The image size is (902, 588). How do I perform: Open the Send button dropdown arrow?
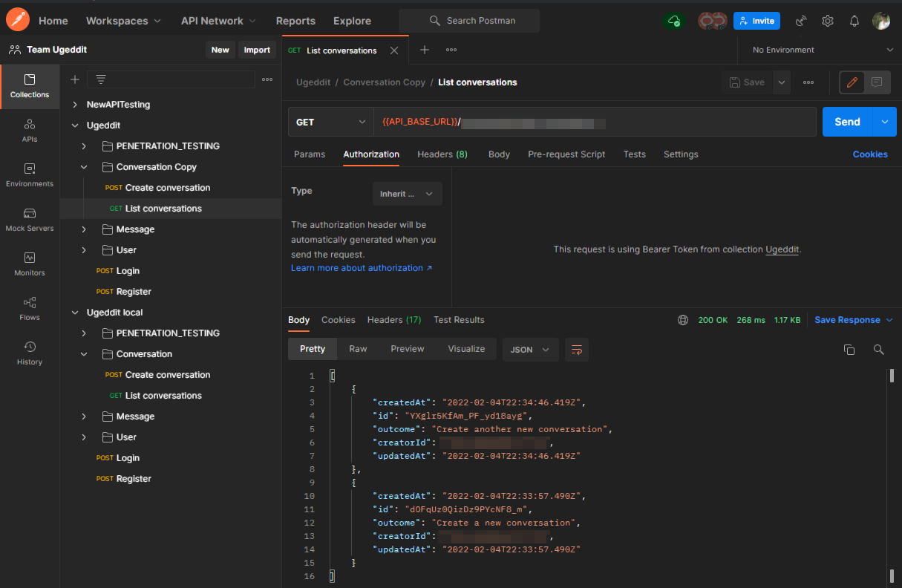point(884,122)
